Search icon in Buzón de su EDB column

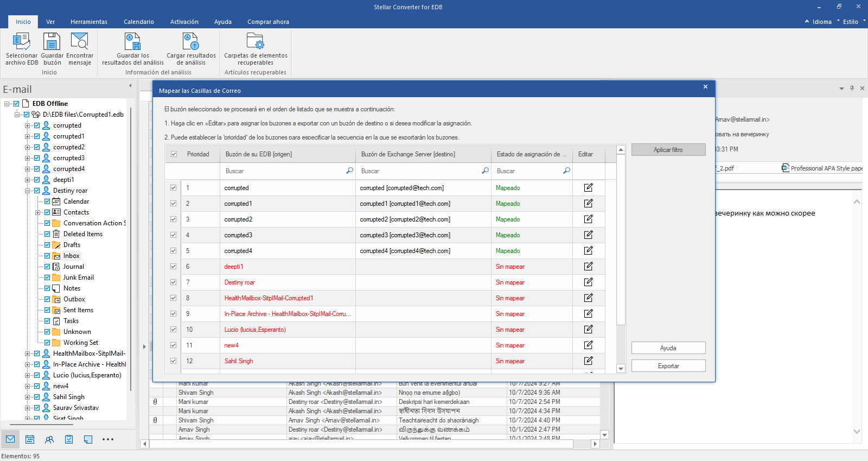click(349, 171)
